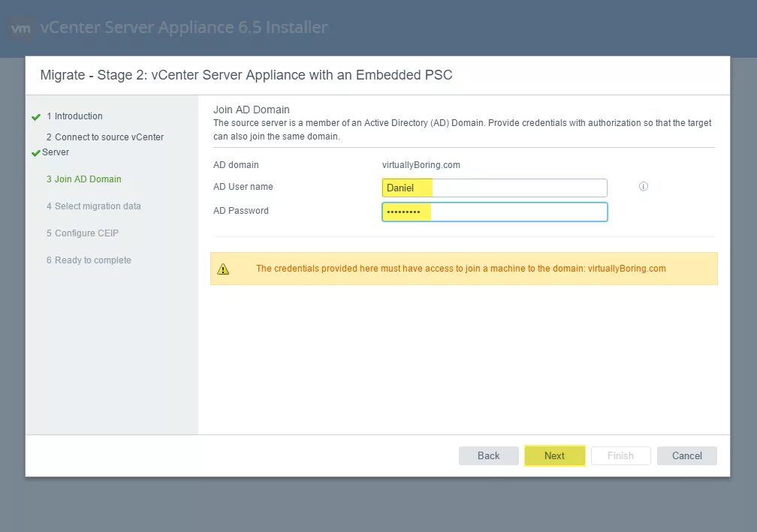Jump to step 4 Select migration data

(x=93, y=206)
